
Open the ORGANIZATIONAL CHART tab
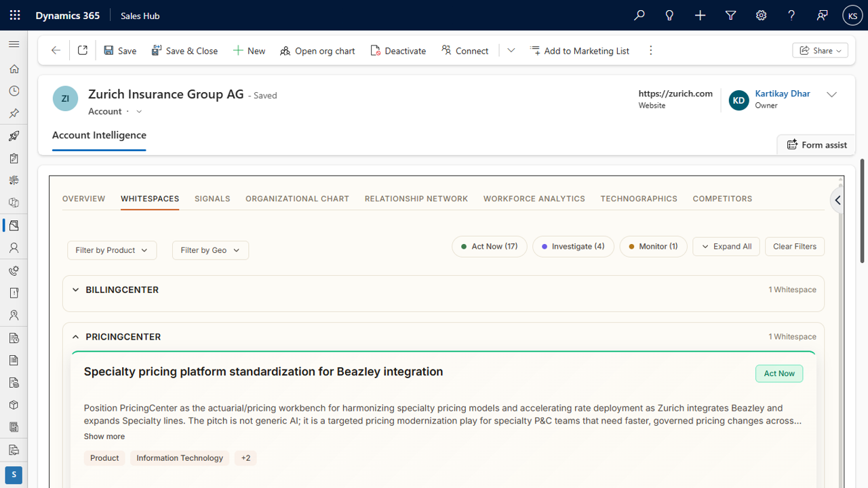(x=297, y=199)
